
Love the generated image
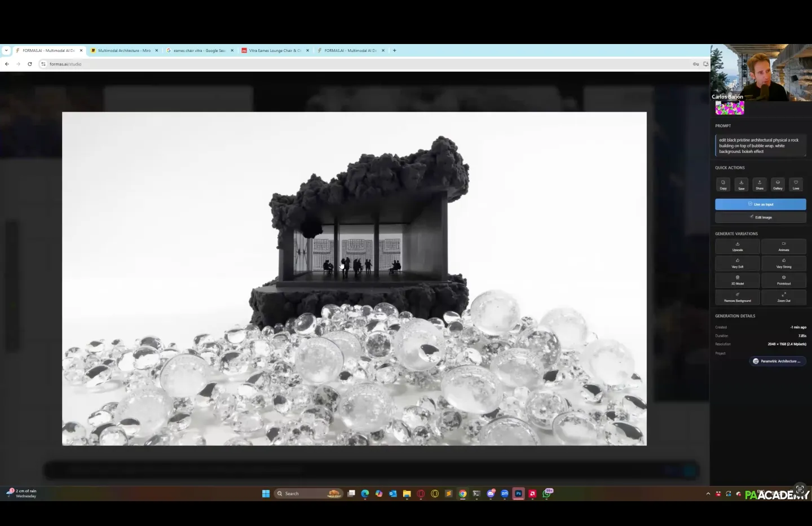coord(796,185)
